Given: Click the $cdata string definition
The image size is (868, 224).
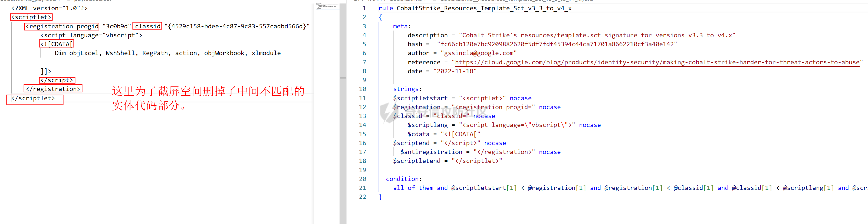Looking at the screenshot, I should pos(444,134).
